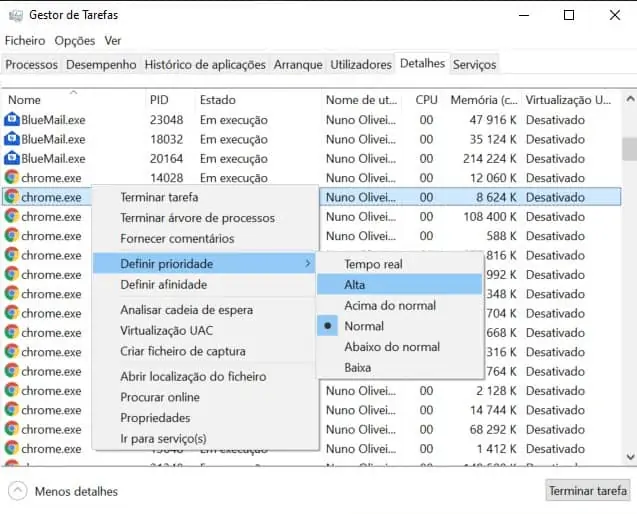The image size is (637, 514).
Task: Collapse view with Menos detalhes arrow icon
Action: coord(17,491)
